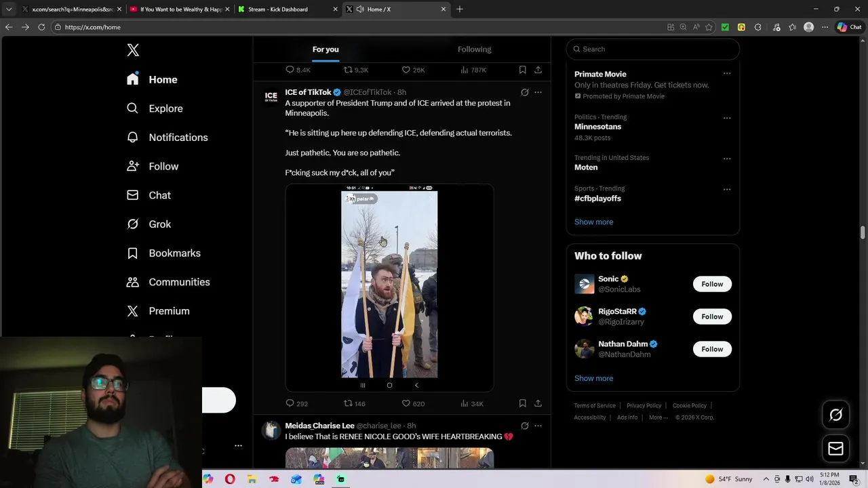The width and height of the screenshot is (868, 488).
Task: Show more Who to follow suggestions
Action: pyautogui.click(x=593, y=378)
